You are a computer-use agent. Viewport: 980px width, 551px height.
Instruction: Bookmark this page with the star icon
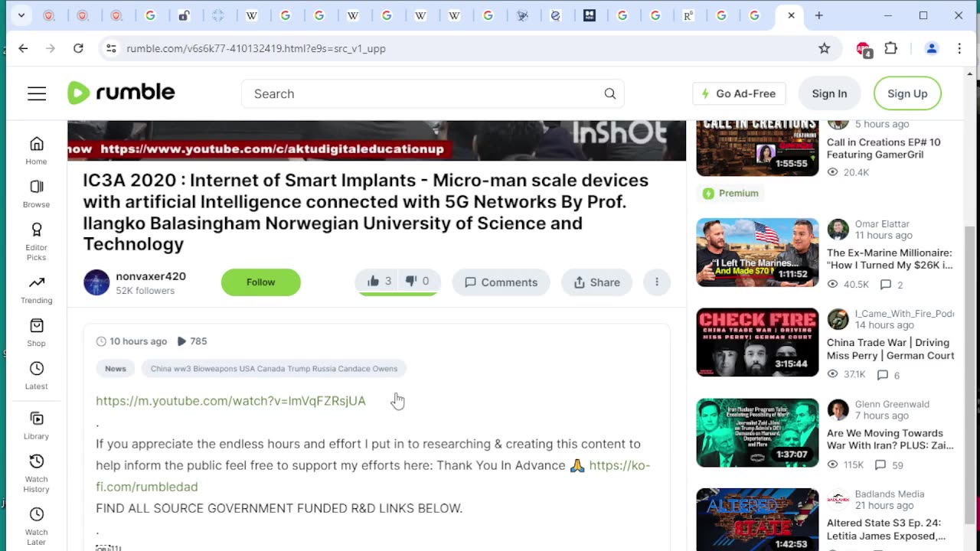(x=824, y=48)
